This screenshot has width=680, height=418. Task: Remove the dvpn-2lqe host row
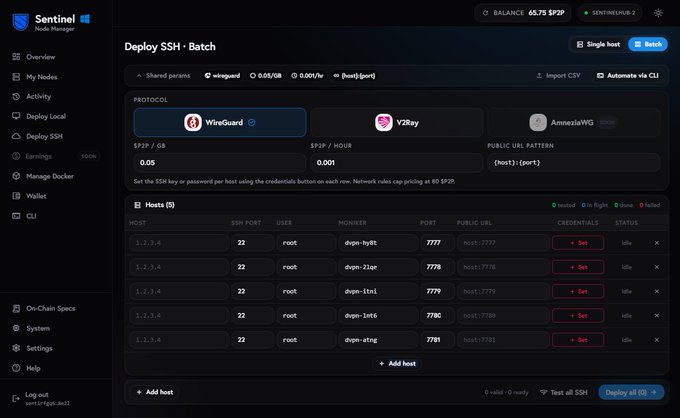657,267
